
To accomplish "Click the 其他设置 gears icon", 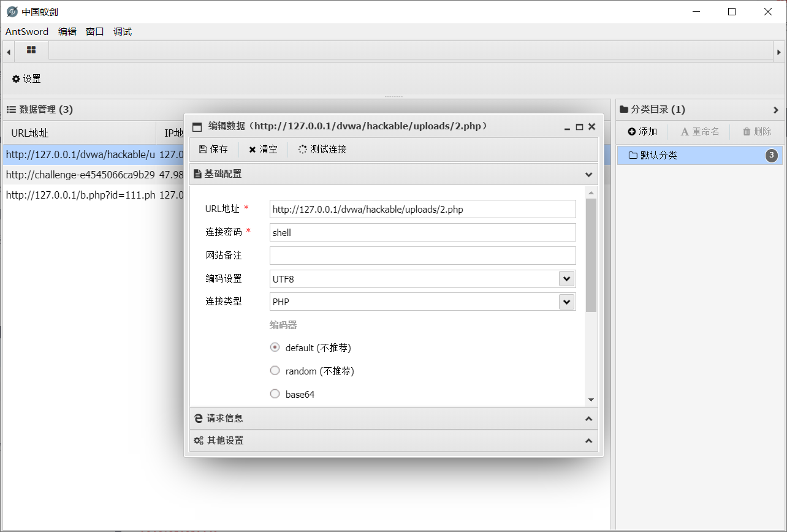I will 199,441.
